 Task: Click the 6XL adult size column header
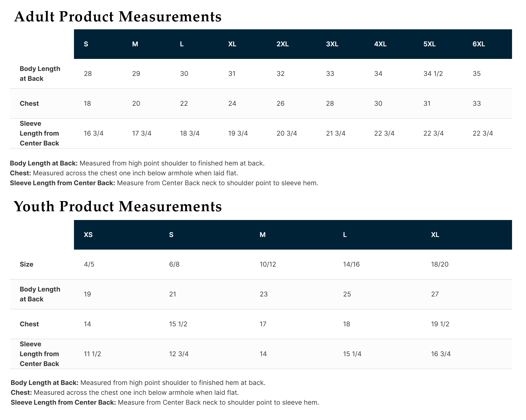pyautogui.click(x=479, y=44)
